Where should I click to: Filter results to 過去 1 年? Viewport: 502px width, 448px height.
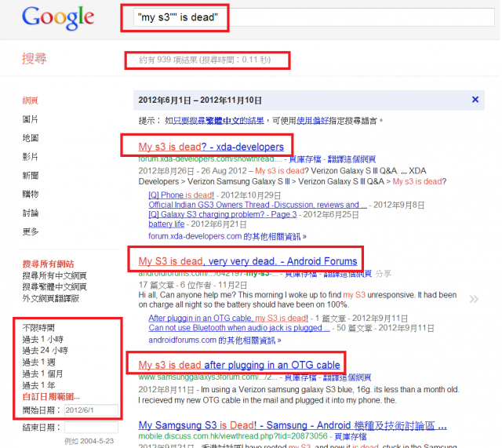(38, 385)
